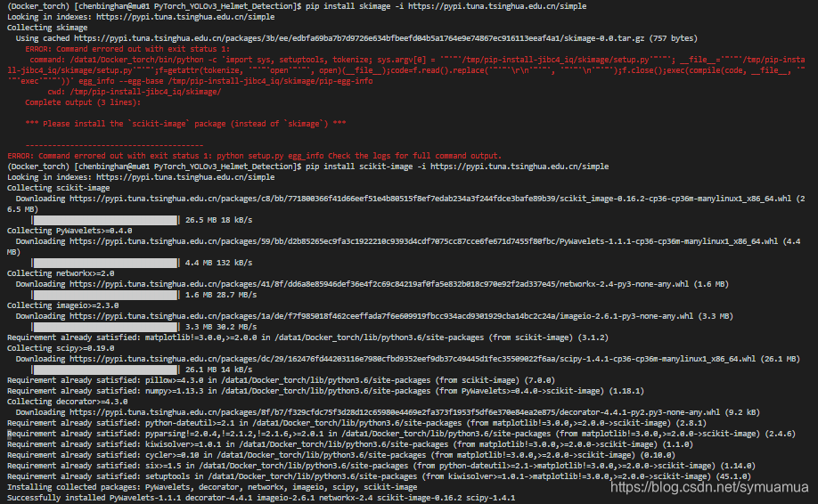The height and width of the screenshot is (504, 818).
Task: Click the 'pip install scikit-image' command line
Action: point(307,167)
